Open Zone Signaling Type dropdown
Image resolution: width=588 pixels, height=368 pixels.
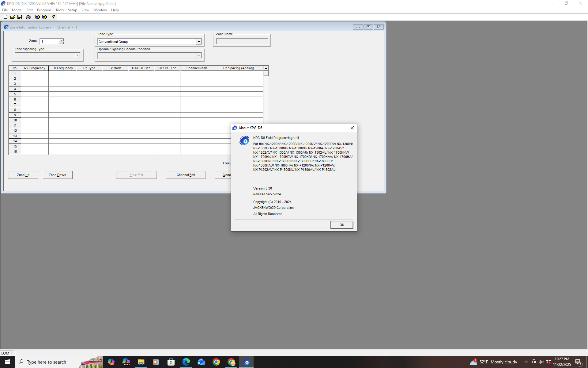tap(77, 56)
